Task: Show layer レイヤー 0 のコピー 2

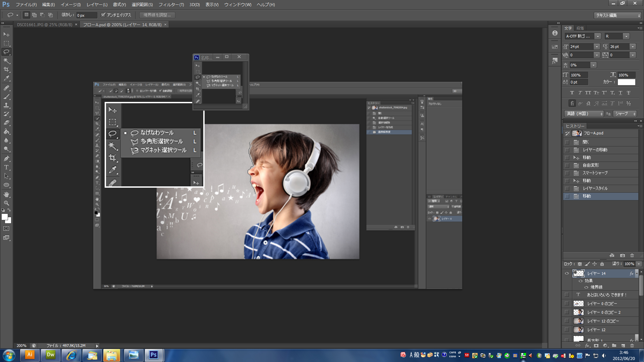Action: pos(567,312)
